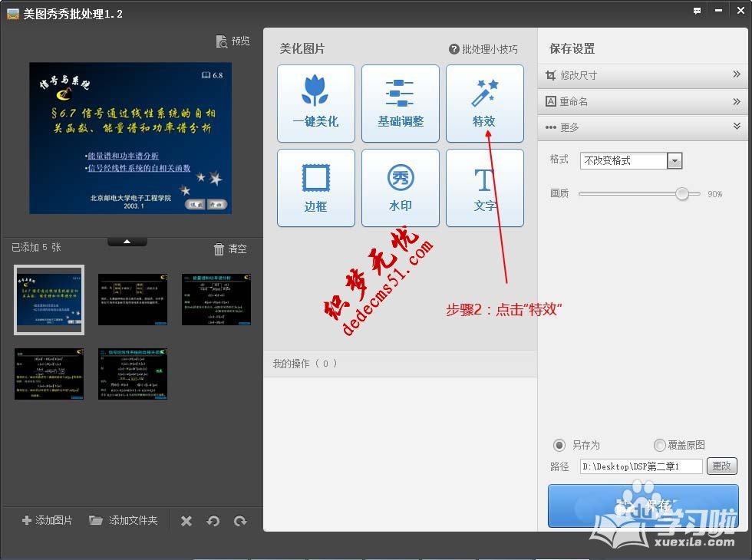Screen dimensions: 752x560
Task: Click the 添加图片 add image icon
Action: (46, 520)
